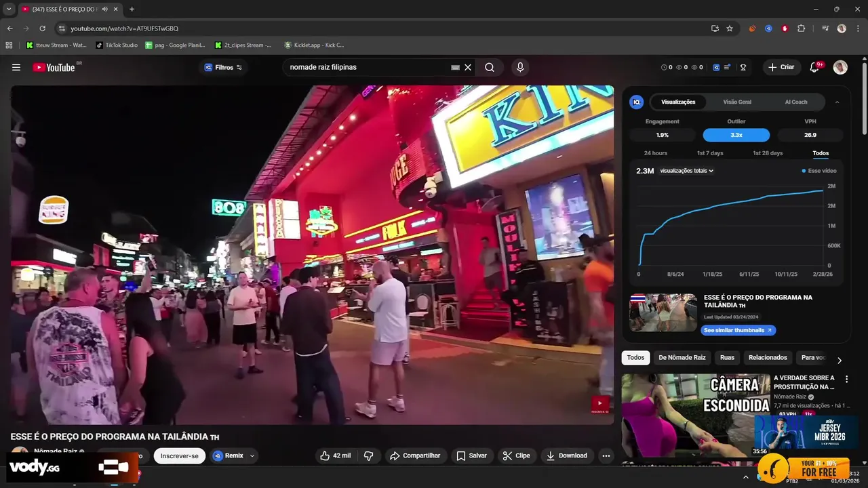This screenshot has height=488, width=868.
Task: Filter by De Nômade Raiz chip
Action: coord(682,357)
